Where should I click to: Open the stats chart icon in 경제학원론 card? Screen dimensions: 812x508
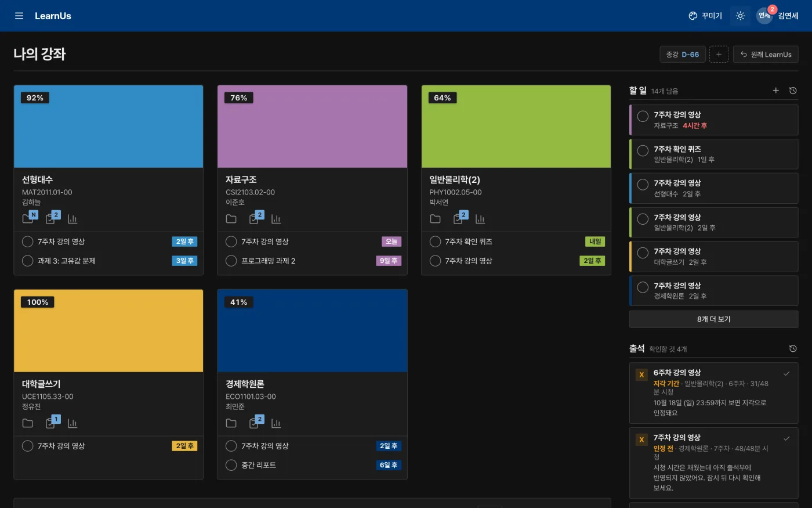click(x=276, y=423)
